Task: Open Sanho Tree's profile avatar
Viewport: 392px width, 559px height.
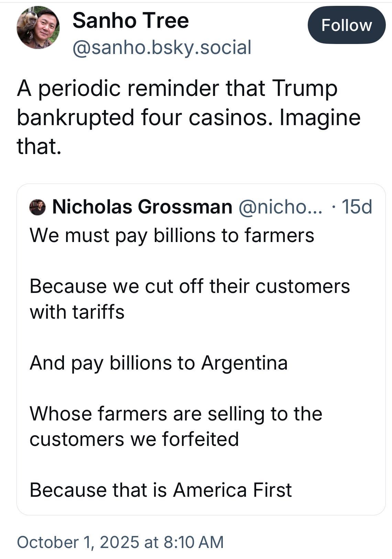Action: tap(38, 28)
